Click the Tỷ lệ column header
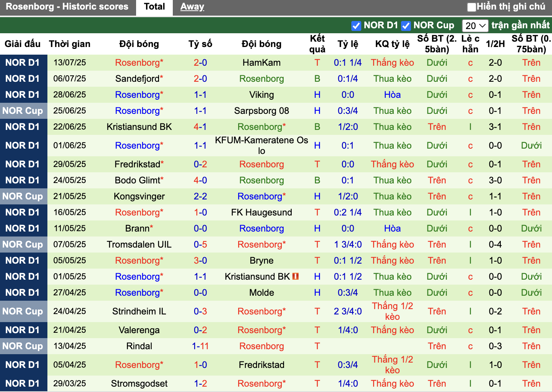The width and height of the screenshot is (552, 392). point(348,44)
